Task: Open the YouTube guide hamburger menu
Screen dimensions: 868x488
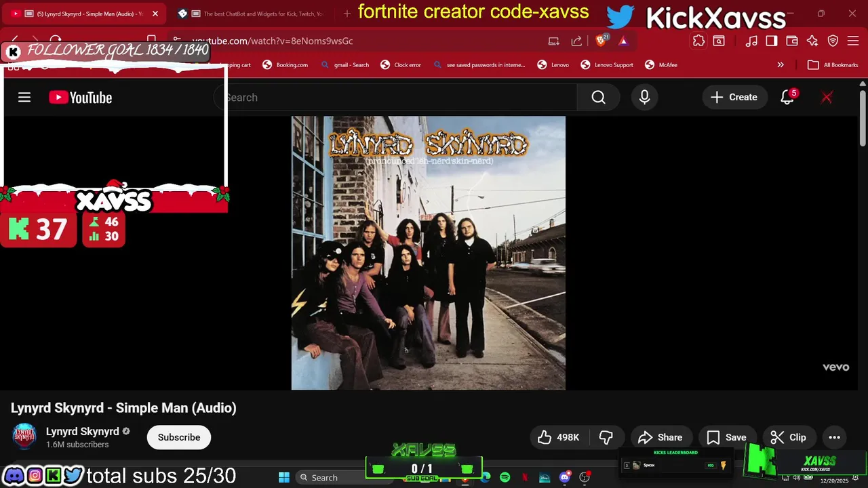Action: 24,98
